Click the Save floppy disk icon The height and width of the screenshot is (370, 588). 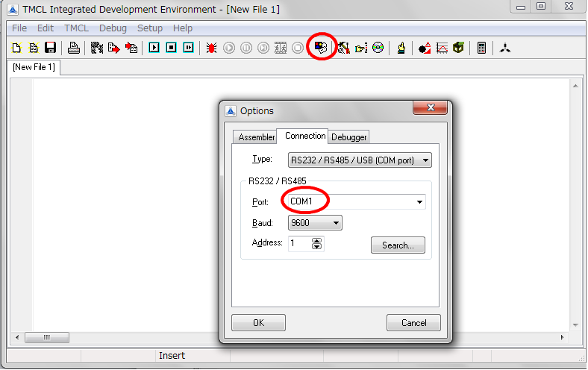[x=51, y=48]
